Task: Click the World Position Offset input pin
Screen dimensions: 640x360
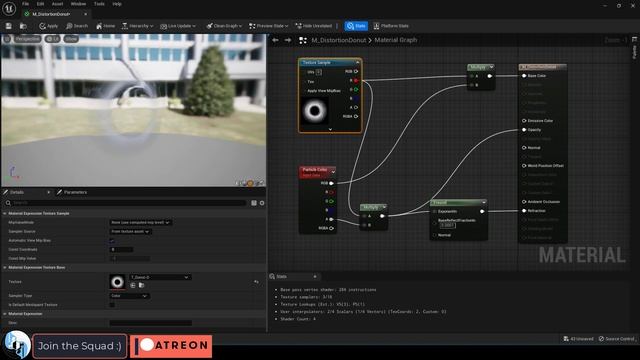Action: pos(524,166)
